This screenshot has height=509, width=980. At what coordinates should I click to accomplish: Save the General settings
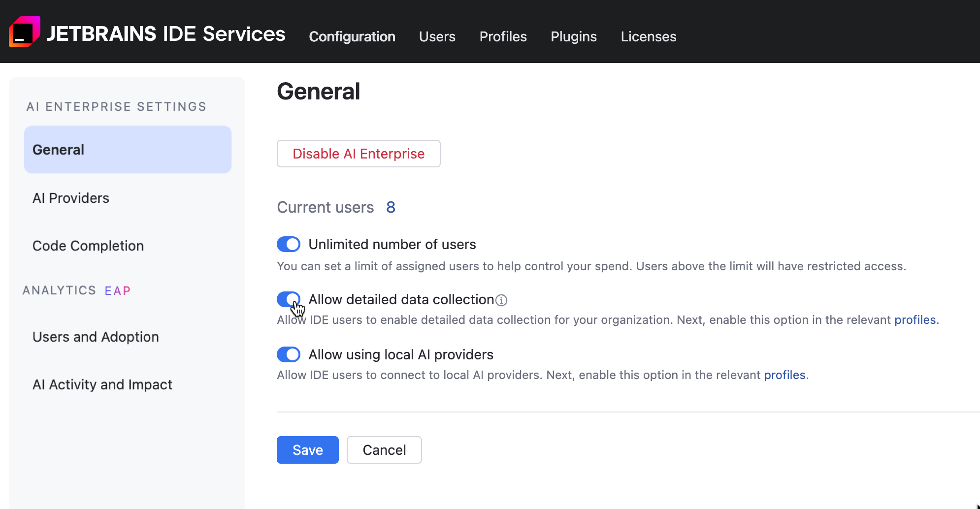coord(307,449)
